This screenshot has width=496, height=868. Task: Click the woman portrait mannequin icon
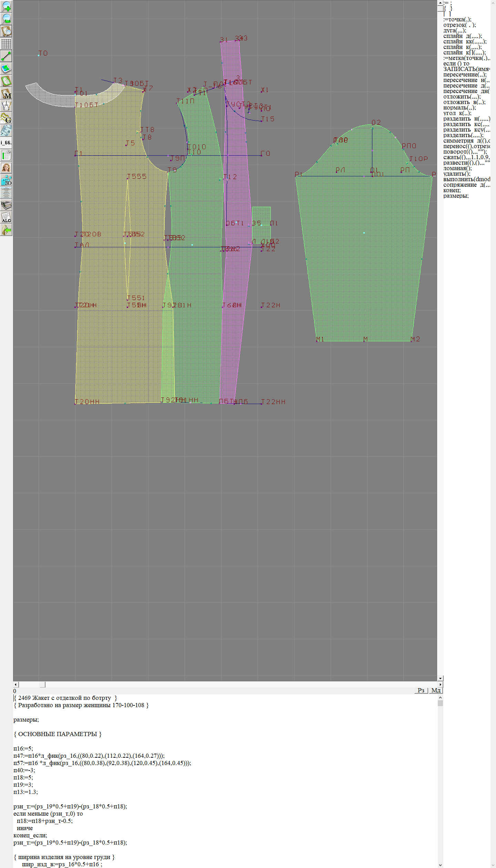pyautogui.click(x=6, y=168)
